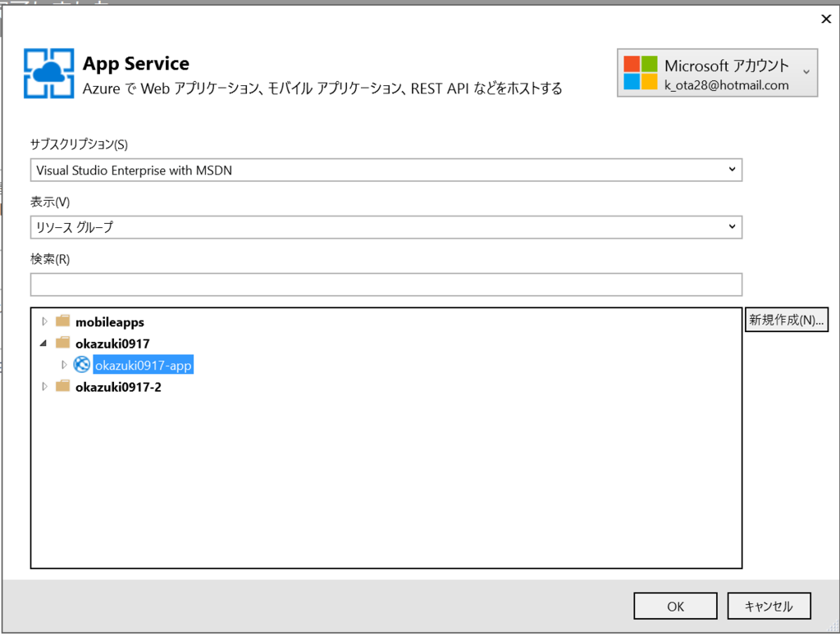Select the okazuki0917-app service
Screen dimensions: 840x637
[143, 365]
